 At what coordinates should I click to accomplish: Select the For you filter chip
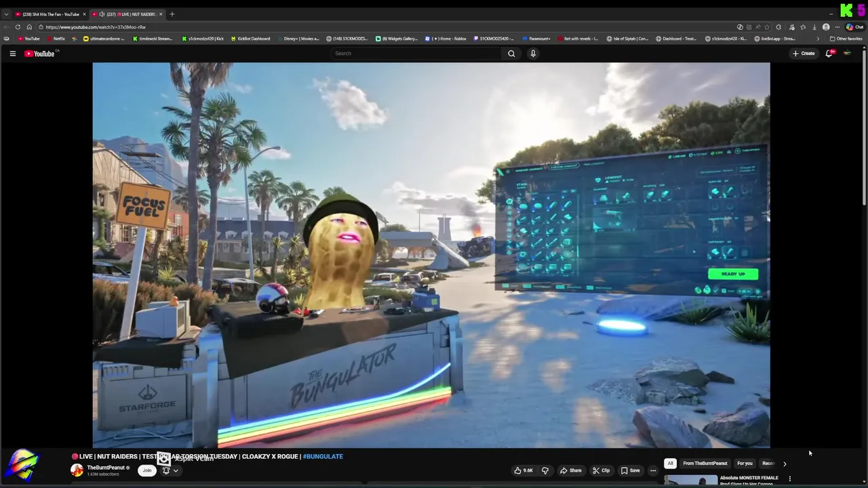[x=745, y=464]
